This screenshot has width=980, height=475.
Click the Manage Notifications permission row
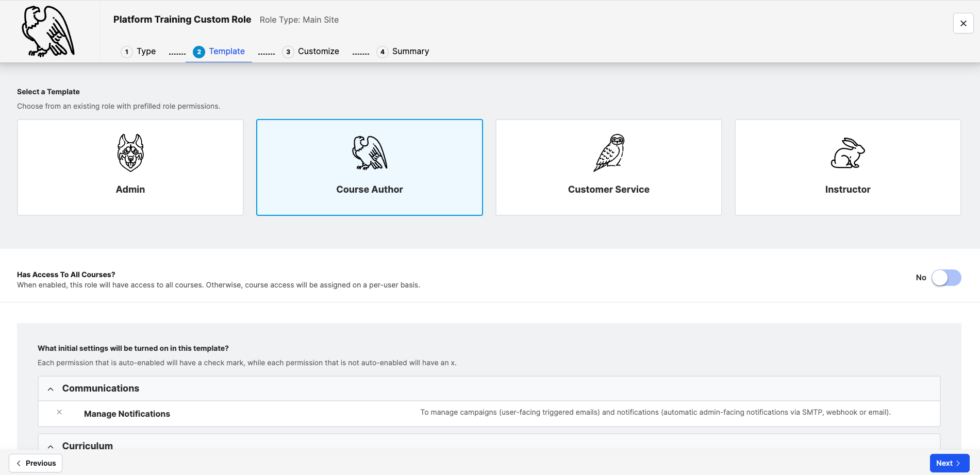489,414
